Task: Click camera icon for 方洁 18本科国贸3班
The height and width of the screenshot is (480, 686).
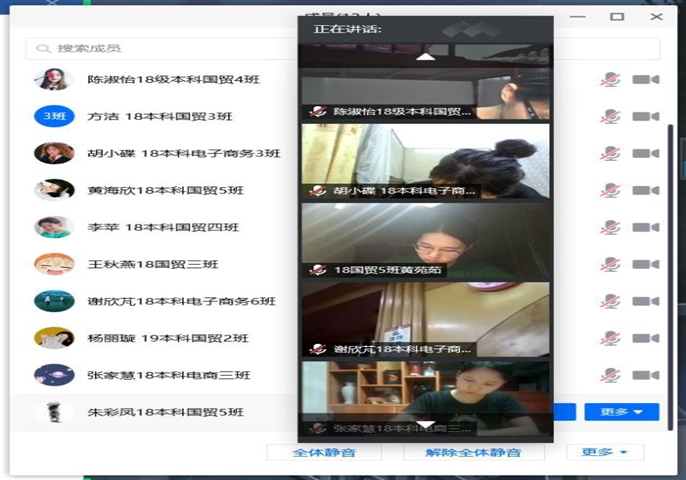Action: tap(646, 116)
